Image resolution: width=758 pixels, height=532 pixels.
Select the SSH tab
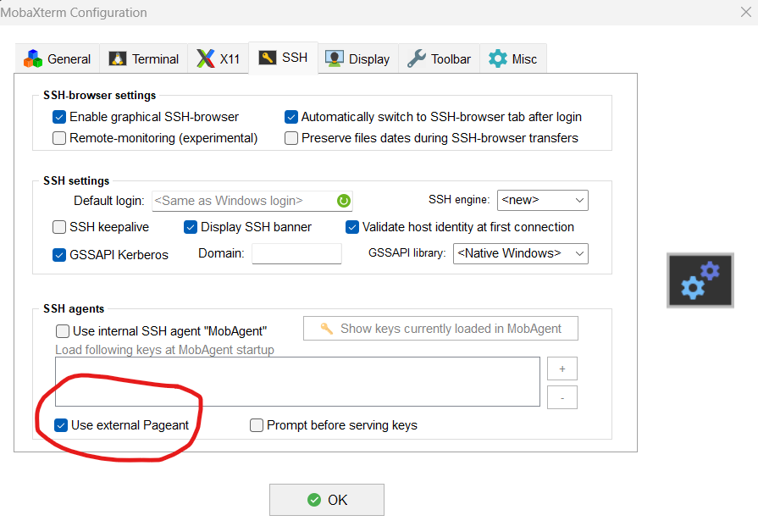[283, 58]
